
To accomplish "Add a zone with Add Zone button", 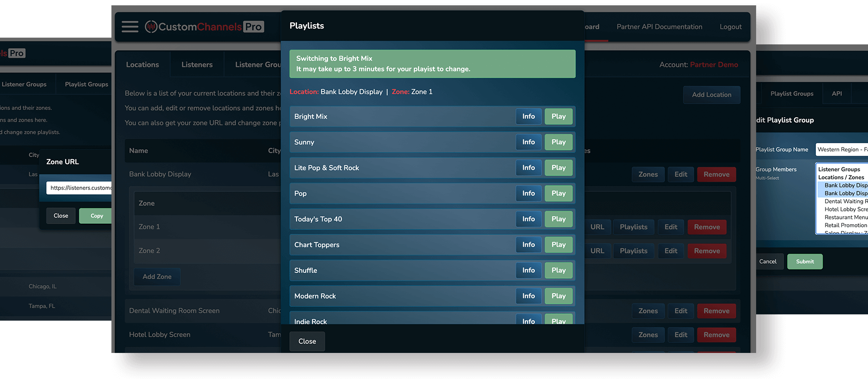I will [x=157, y=277].
